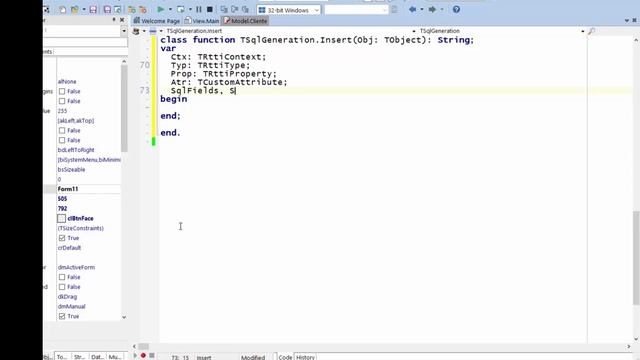
Task: Click the Insert mode status bar indicator
Action: tap(204, 357)
